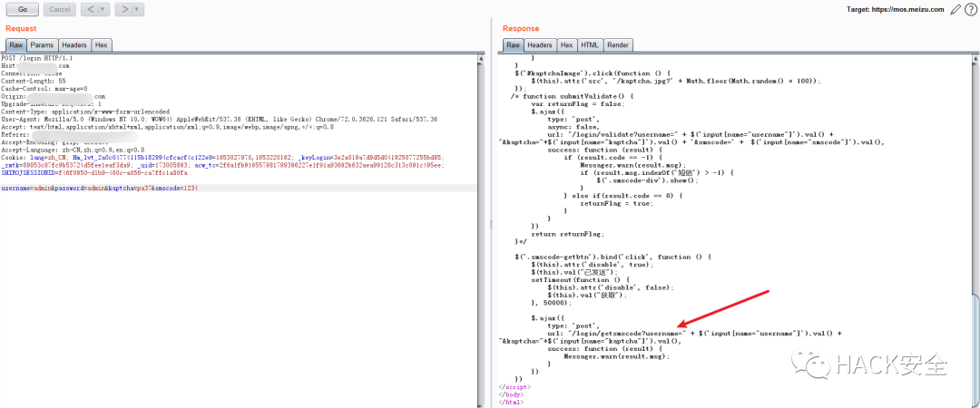Click the Target https://mos.meizu.com label
This screenshot has width=980, height=408.
click(895, 9)
